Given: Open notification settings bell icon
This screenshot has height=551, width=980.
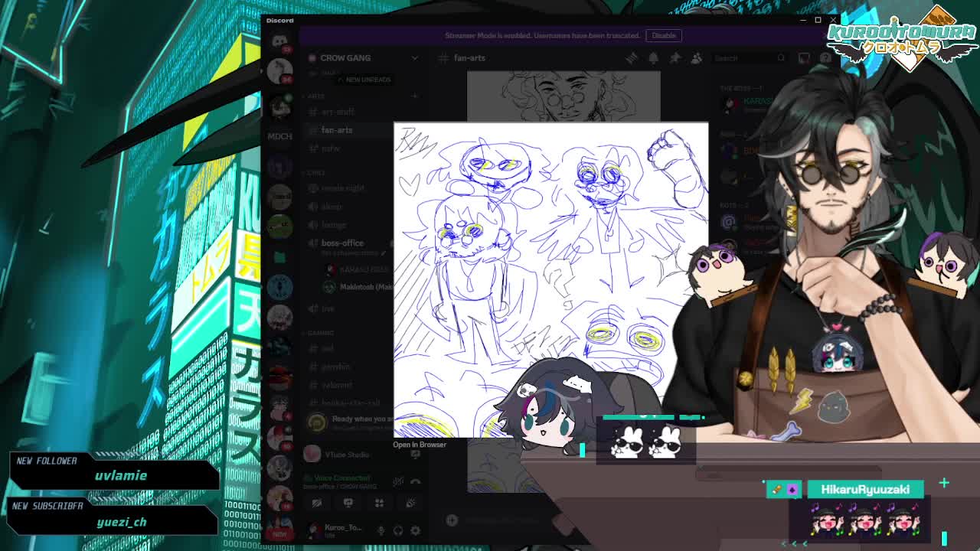Looking at the screenshot, I should [653, 58].
